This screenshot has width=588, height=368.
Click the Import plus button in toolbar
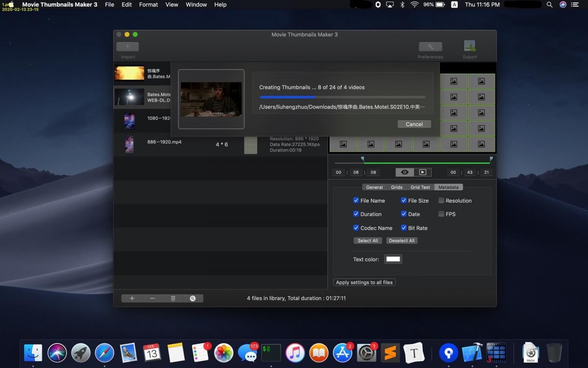(127, 47)
